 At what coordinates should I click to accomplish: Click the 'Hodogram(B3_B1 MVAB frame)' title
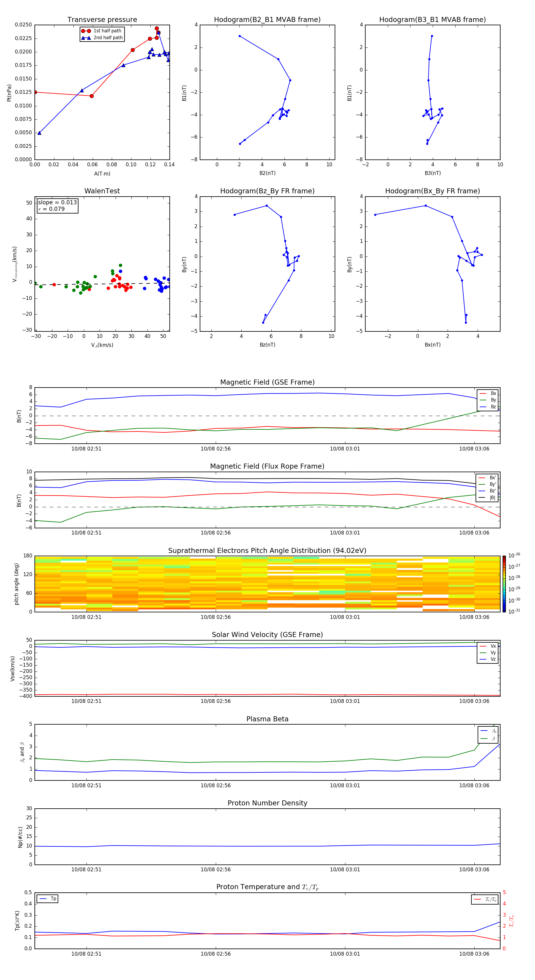432,20
